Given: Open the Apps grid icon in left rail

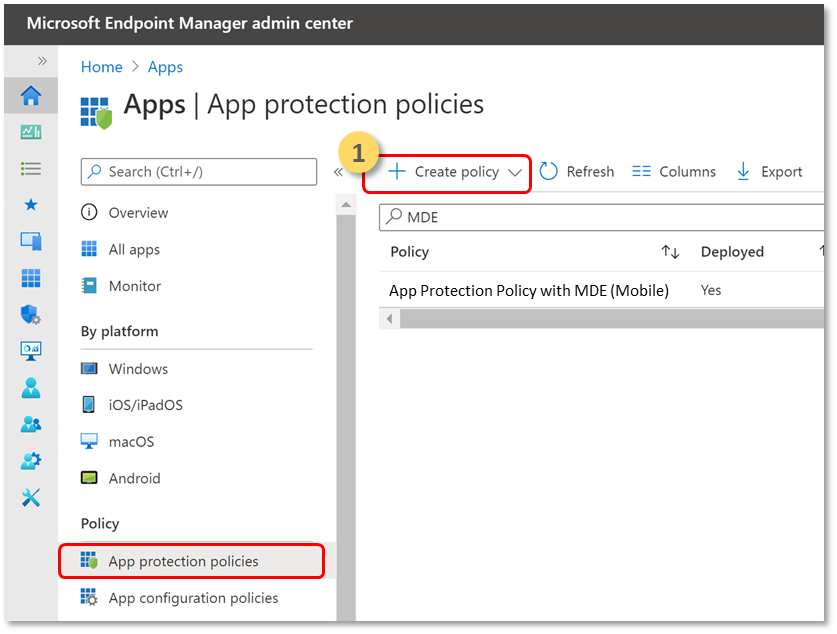Looking at the screenshot, I should 31,278.
